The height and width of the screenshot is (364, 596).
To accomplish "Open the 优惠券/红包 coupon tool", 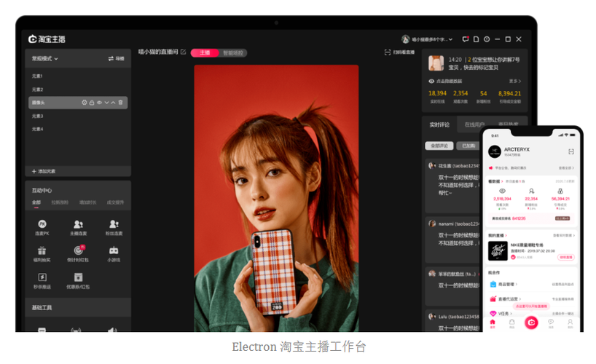I will point(78,280).
